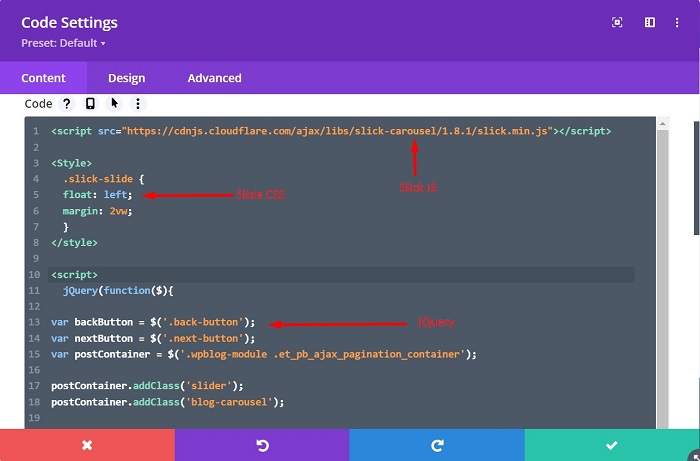Switch to the Design tab
This screenshot has height=461, width=700.
click(126, 78)
